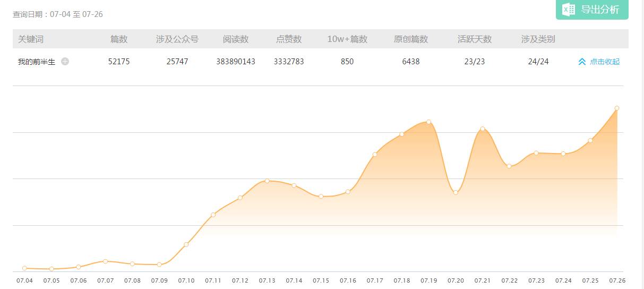This screenshot has width=644, height=289.
Task: Click the original count 6438
Action: click(x=411, y=62)
